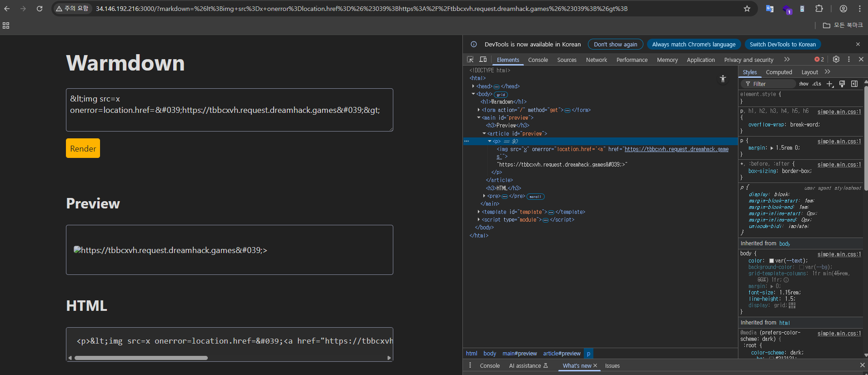868x375 pixels.
Task: Open drawer three-dot menu beside Console
Action: point(470,365)
